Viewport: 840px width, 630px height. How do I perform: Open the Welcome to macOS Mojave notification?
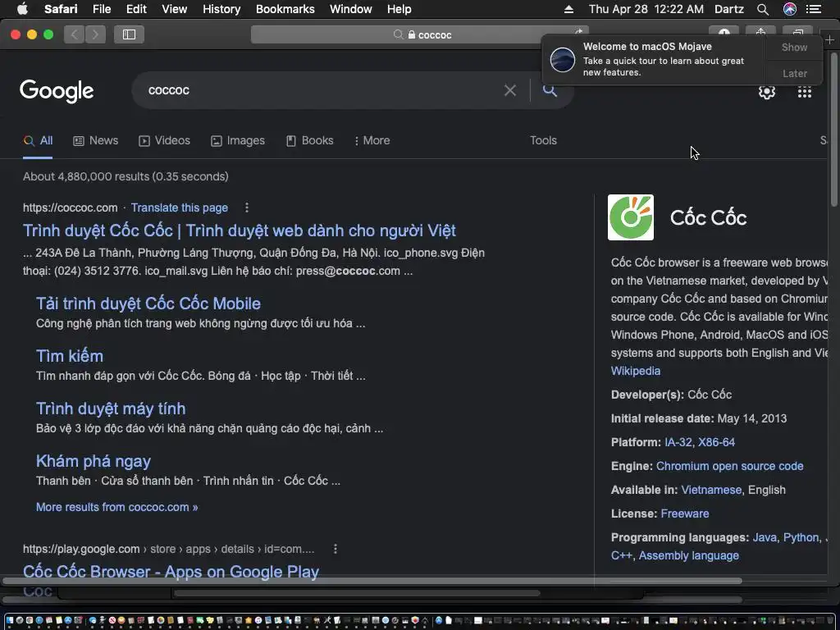[x=654, y=59]
